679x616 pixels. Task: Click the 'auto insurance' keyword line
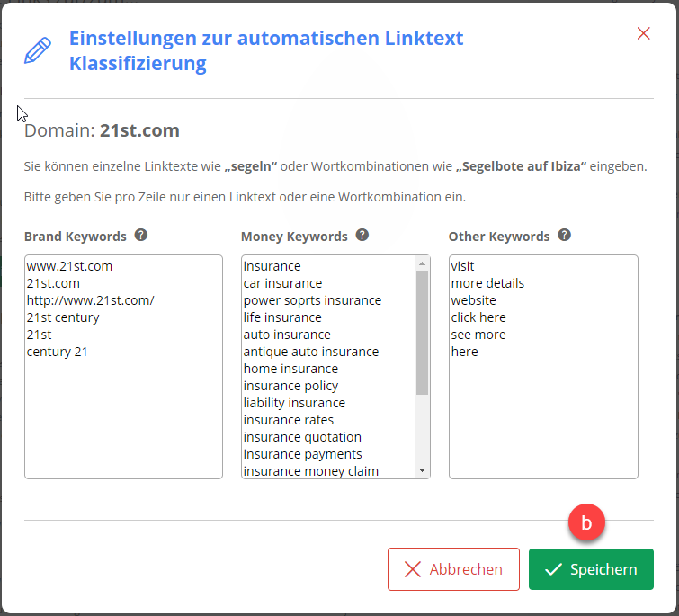(287, 335)
